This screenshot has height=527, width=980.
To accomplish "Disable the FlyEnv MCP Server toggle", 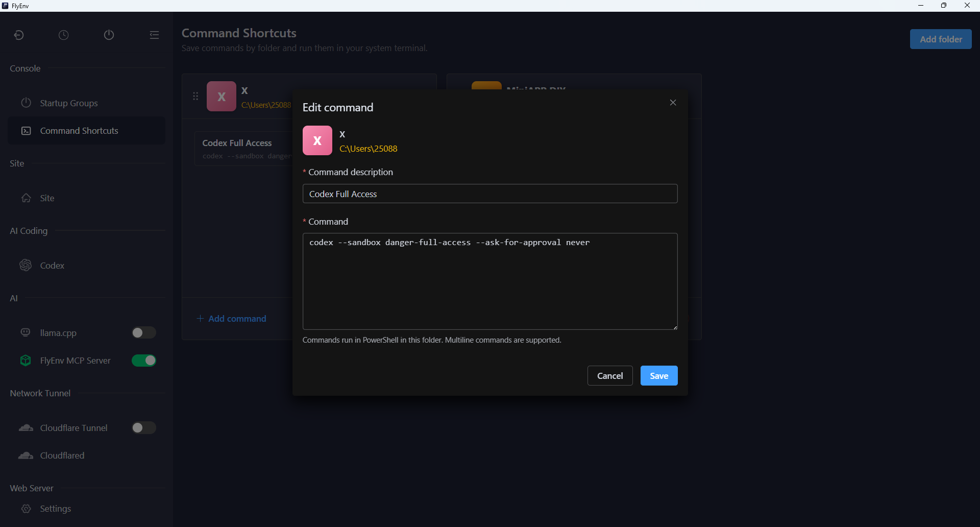I will [x=143, y=361].
